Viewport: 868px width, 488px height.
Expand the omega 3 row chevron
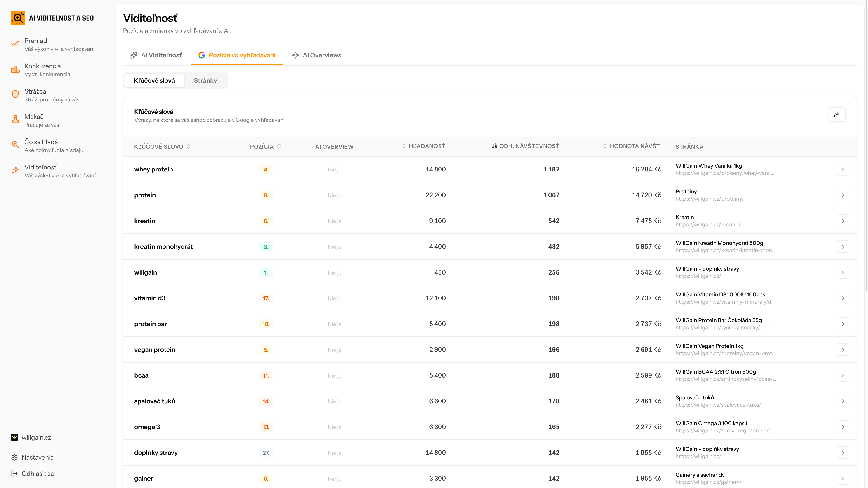click(x=843, y=427)
